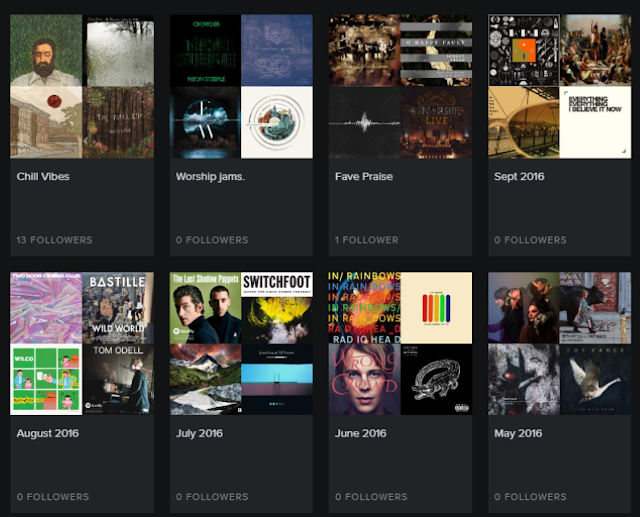Screen dimensions: 640x517
Task: Click the Wilco green comic album cover
Action: pyautogui.click(x=46, y=379)
